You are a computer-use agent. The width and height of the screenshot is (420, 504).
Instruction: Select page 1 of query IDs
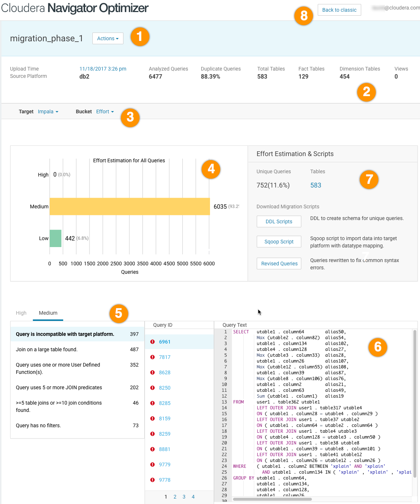click(166, 497)
